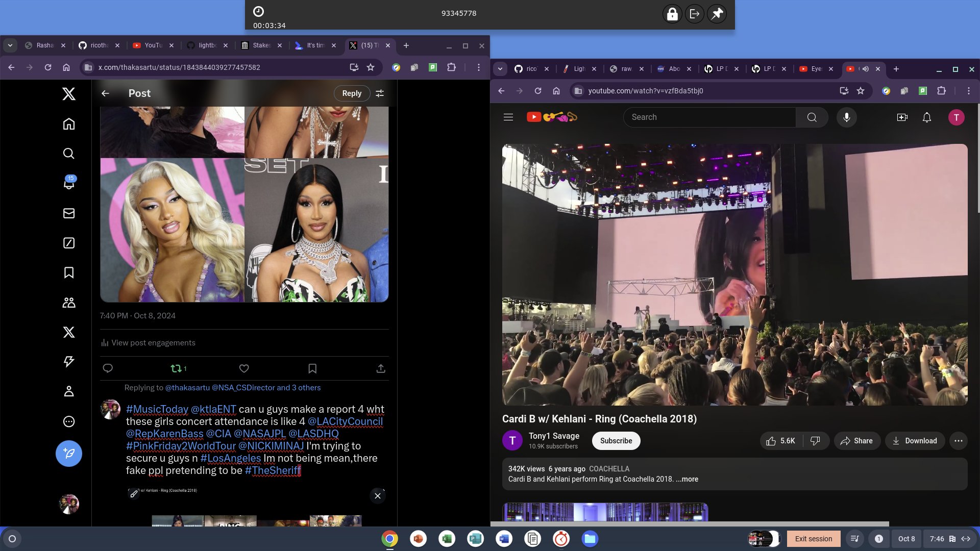
Task: Like the post with heart icon
Action: (x=244, y=368)
